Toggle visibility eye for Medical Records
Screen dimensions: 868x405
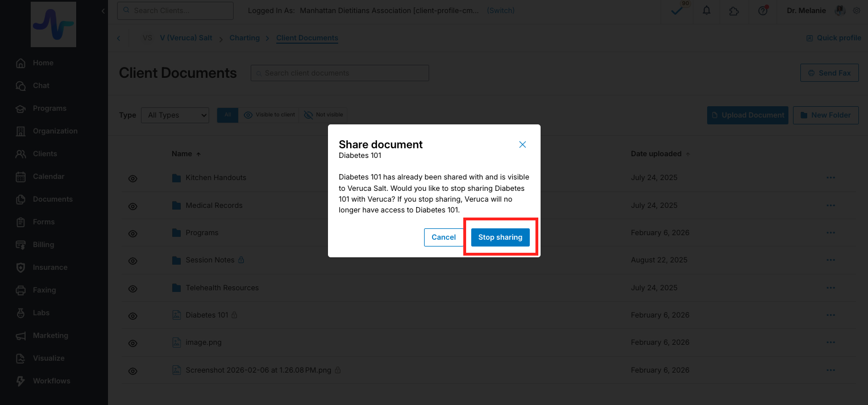133,206
